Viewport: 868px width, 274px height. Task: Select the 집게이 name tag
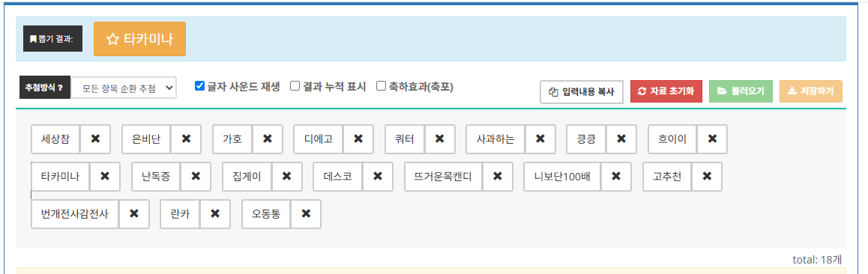tap(247, 177)
